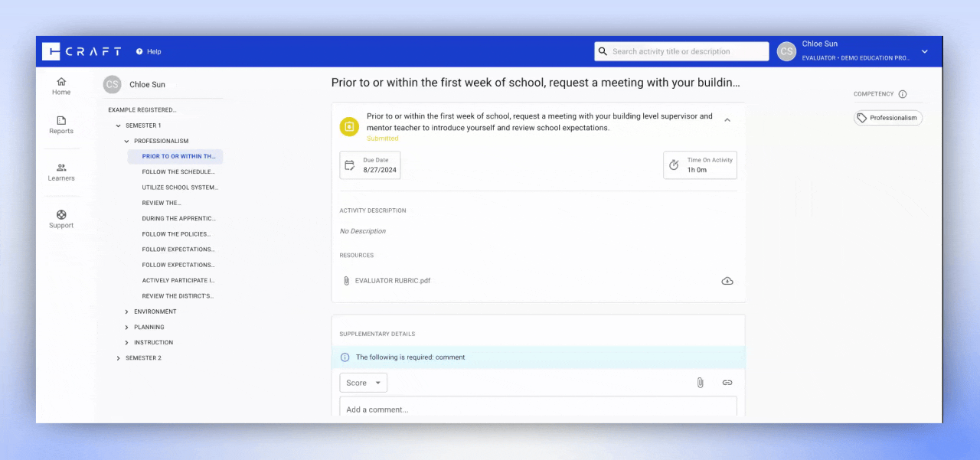Click the Help link in header
Image resolution: width=980 pixels, height=460 pixels.
(x=149, y=51)
